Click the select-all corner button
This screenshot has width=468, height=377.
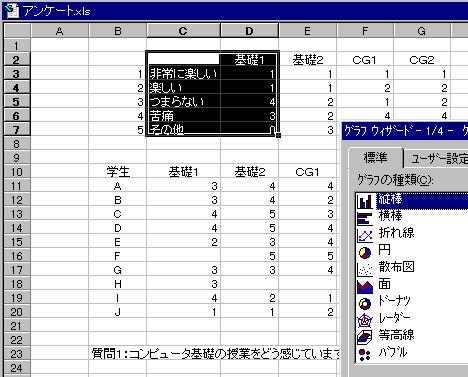(17, 31)
